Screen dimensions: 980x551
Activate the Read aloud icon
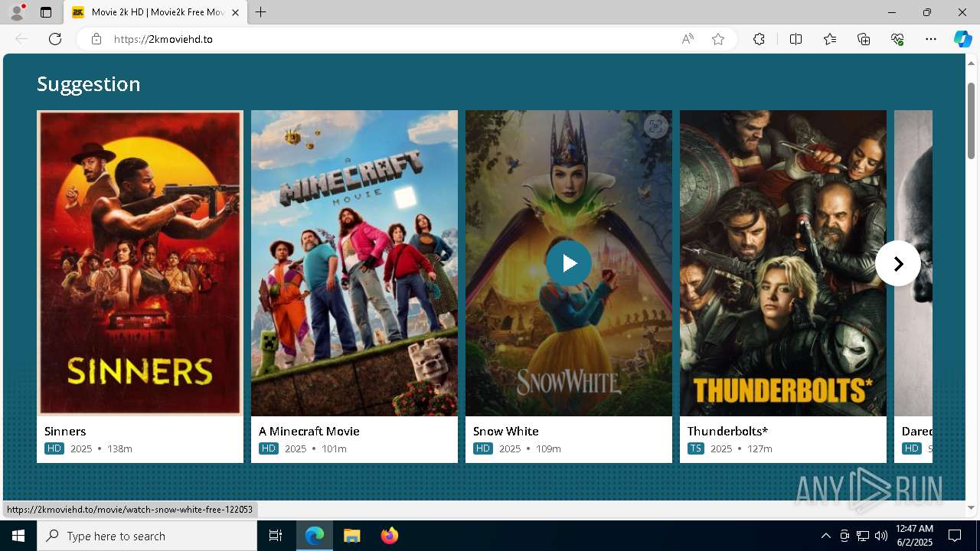click(688, 39)
